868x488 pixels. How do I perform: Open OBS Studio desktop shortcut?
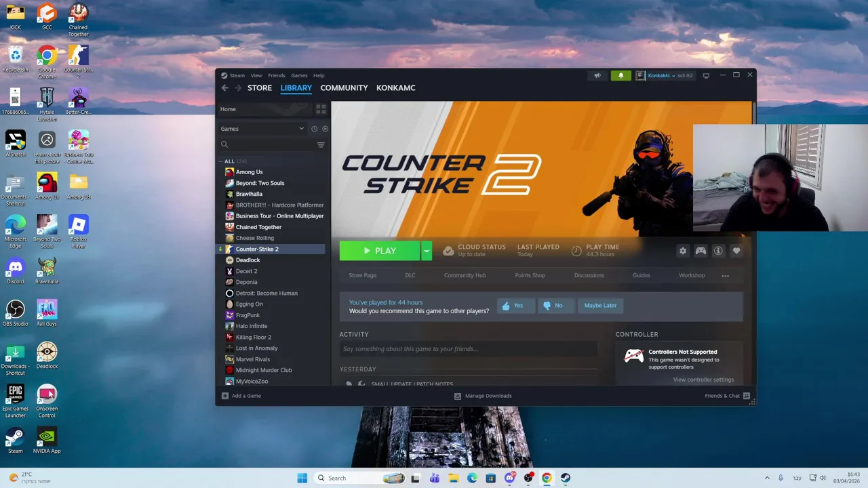tap(15, 313)
